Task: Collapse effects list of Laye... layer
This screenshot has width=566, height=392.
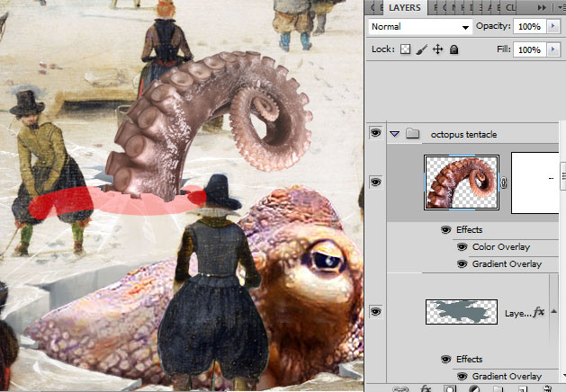Action: (553, 311)
